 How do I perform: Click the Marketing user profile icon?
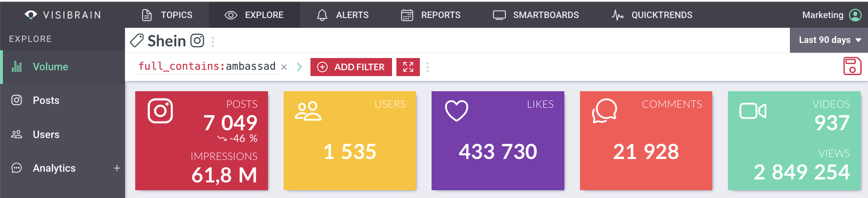coord(855,15)
